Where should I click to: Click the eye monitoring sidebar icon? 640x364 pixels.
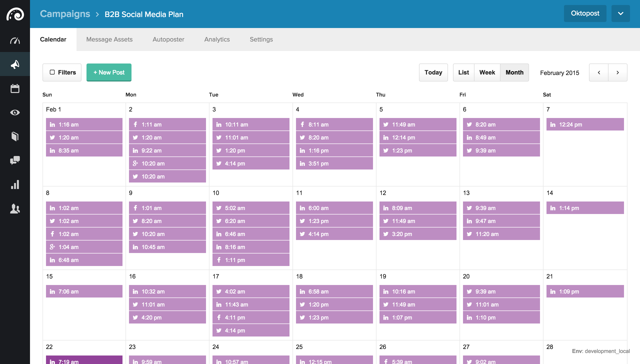pyautogui.click(x=15, y=112)
